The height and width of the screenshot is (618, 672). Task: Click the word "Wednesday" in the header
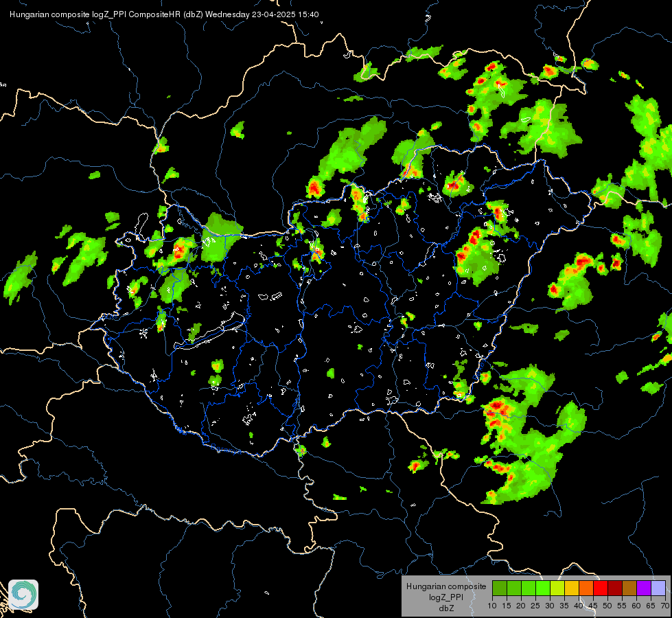(x=227, y=14)
